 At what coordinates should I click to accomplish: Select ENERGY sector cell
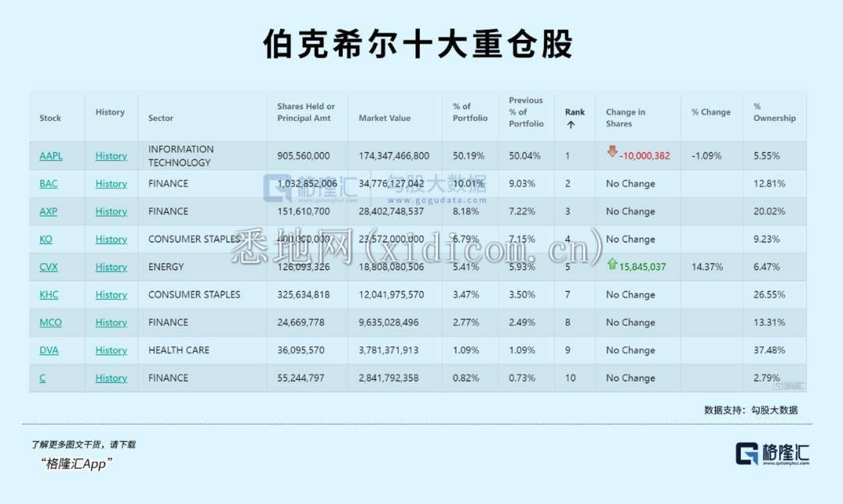pyautogui.click(x=166, y=267)
